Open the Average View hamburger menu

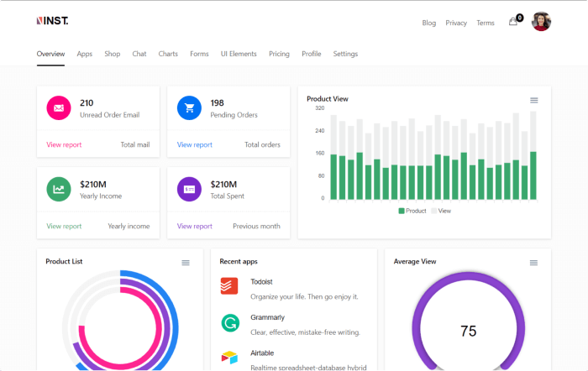point(533,263)
